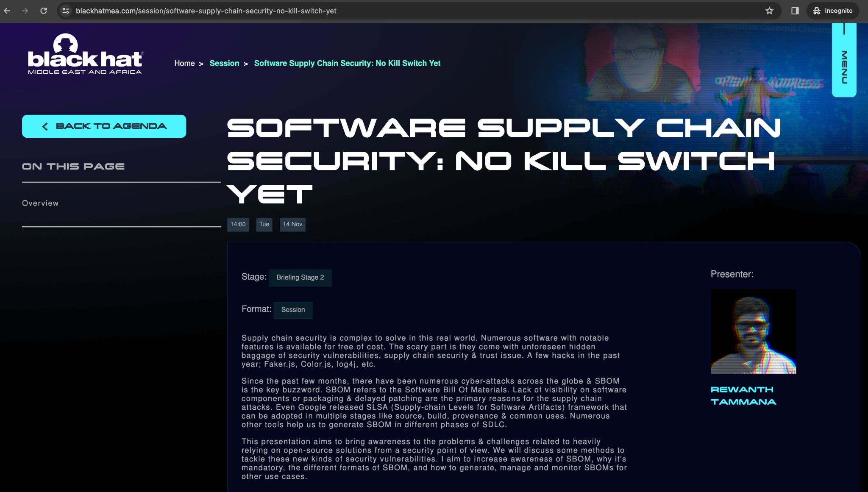Click the presenter's photo
Image resolution: width=868 pixels, height=492 pixels.
coord(753,331)
